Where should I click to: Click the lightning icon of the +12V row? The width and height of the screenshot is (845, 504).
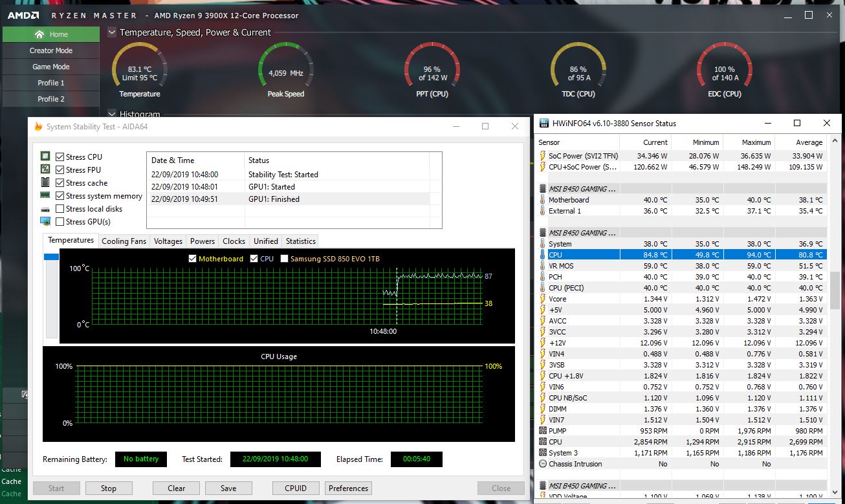[542, 343]
